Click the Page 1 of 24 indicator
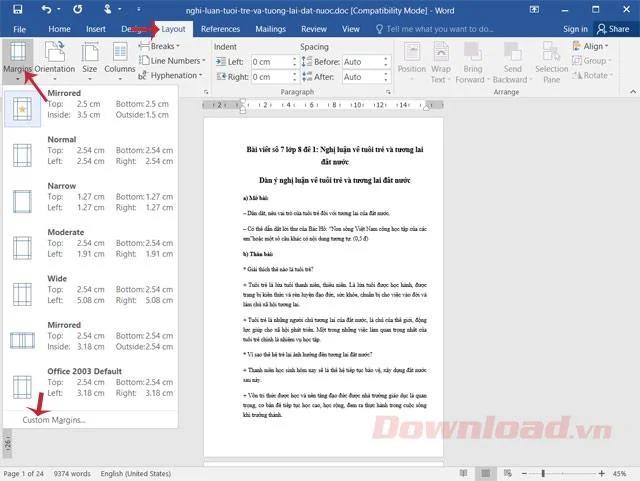640x481 pixels. pyautogui.click(x=23, y=474)
